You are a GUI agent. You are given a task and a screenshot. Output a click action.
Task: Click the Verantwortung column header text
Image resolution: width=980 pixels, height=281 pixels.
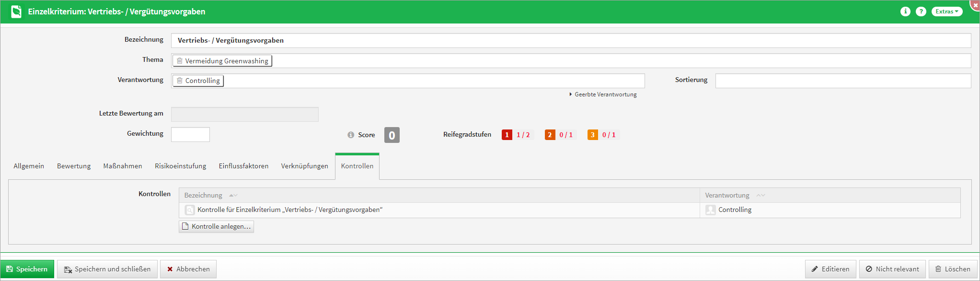click(727, 195)
